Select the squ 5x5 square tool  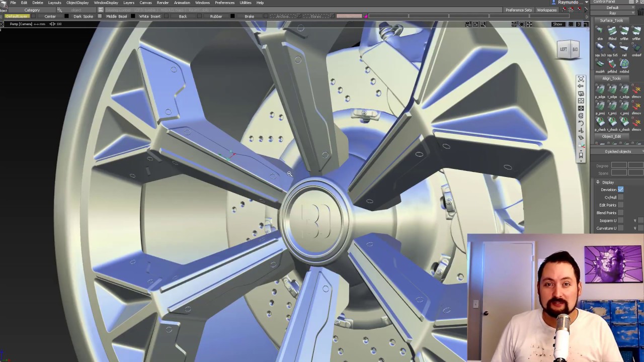612,49
